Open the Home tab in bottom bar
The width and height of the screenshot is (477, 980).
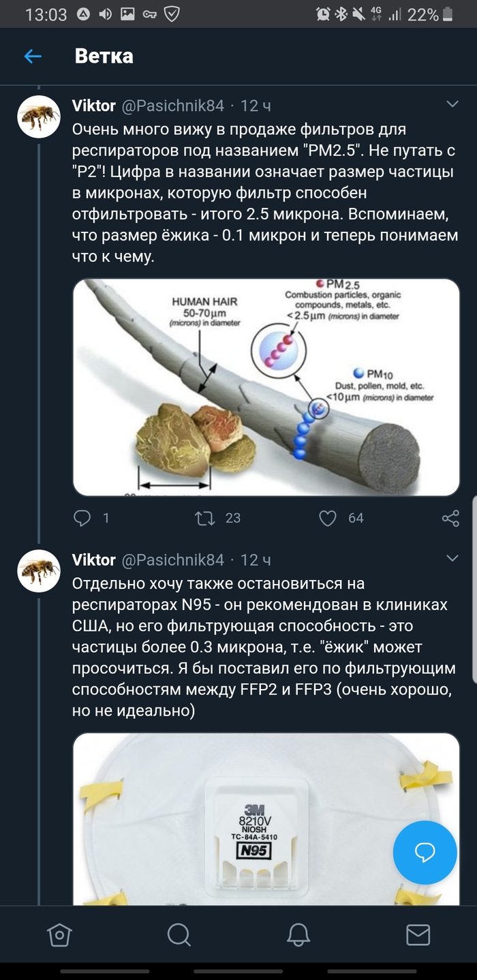point(59,934)
